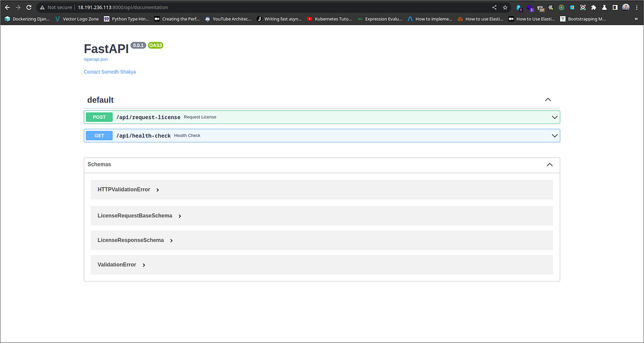
Task: Click the LicenseRequestBaseSchema name
Action: (135, 215)
